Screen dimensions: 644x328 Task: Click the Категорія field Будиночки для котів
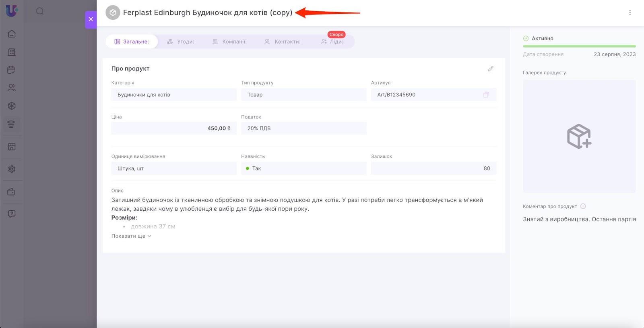click(x=174, y=95)
